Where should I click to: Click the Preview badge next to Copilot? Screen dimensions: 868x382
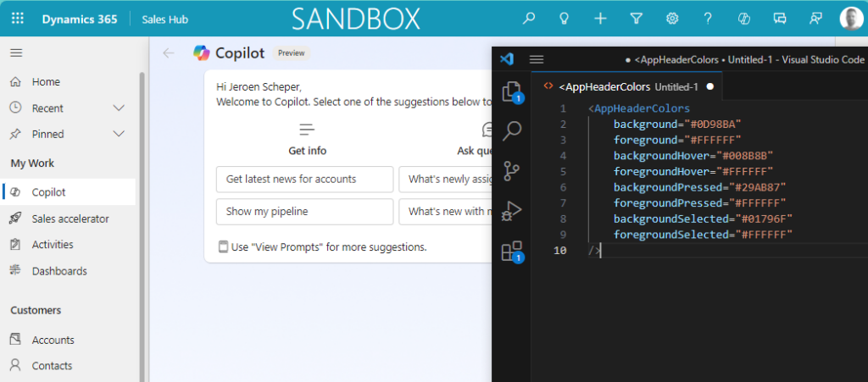click(292, 53)
